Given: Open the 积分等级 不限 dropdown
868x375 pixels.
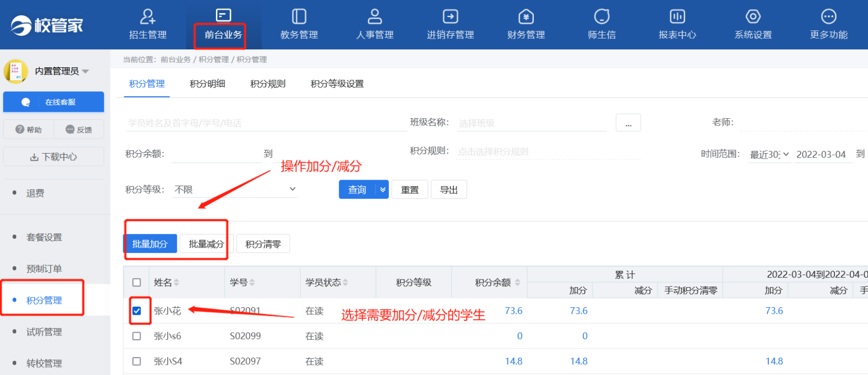Looking at the screenshot, I should tap(235, 189).
